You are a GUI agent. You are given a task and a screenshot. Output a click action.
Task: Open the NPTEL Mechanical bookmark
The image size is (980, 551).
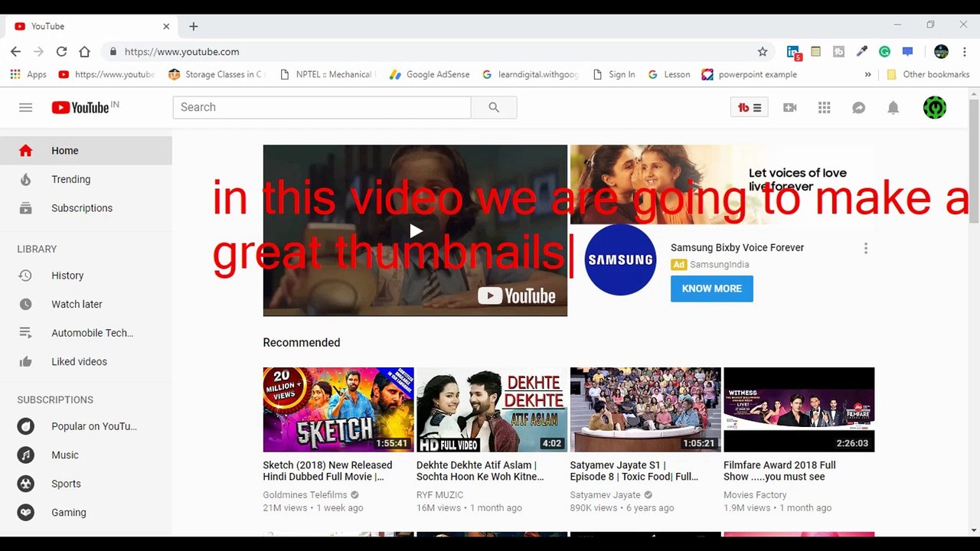[x=328, y=74]
